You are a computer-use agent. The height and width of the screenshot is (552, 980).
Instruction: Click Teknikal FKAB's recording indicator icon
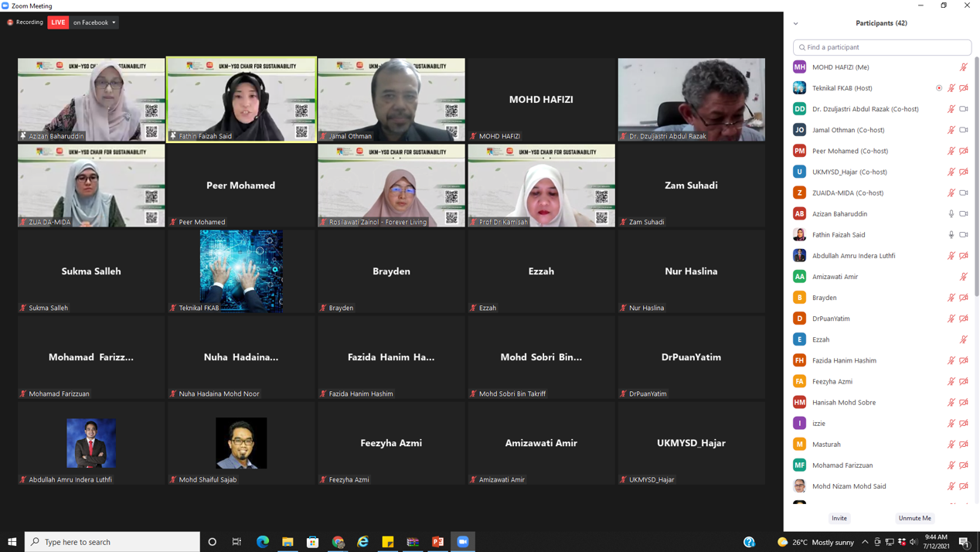point(939,88)
